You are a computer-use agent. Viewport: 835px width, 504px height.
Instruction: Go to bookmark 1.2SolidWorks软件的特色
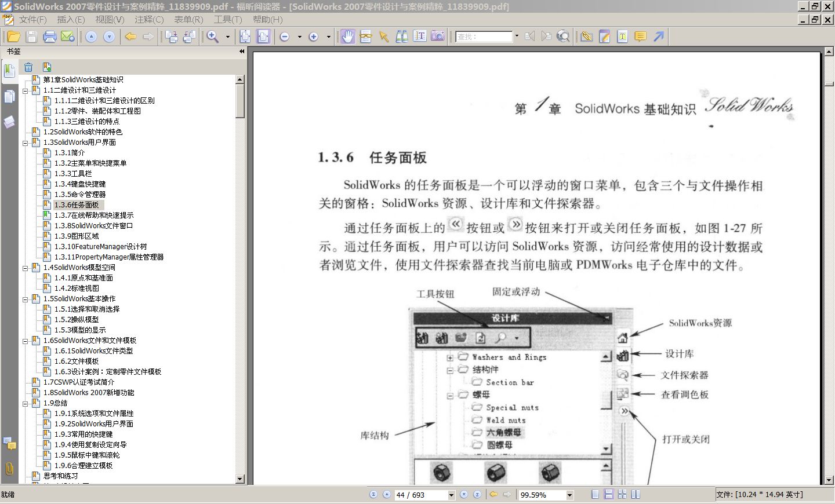[x=83, y=132]
